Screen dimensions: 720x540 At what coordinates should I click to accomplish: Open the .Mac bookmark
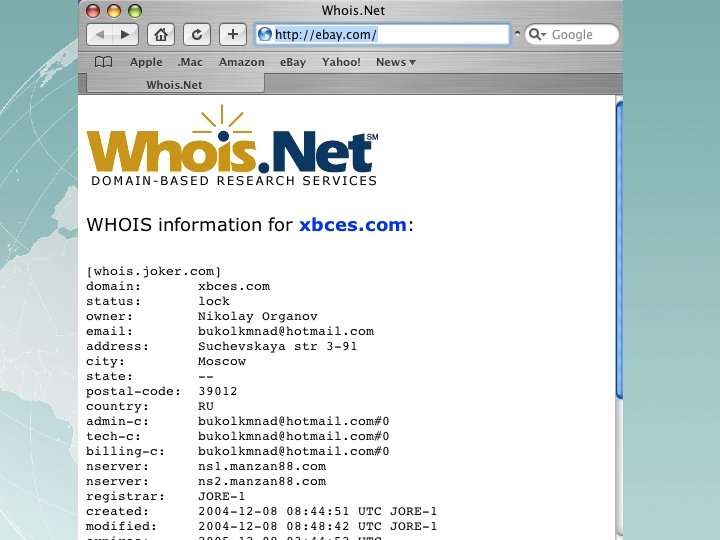pos(190,62)
